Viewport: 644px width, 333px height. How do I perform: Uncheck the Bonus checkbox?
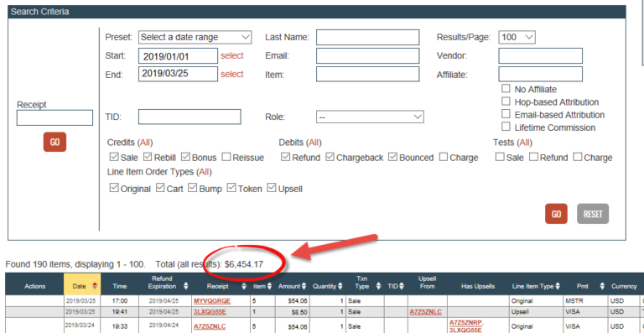coord(185,157)
